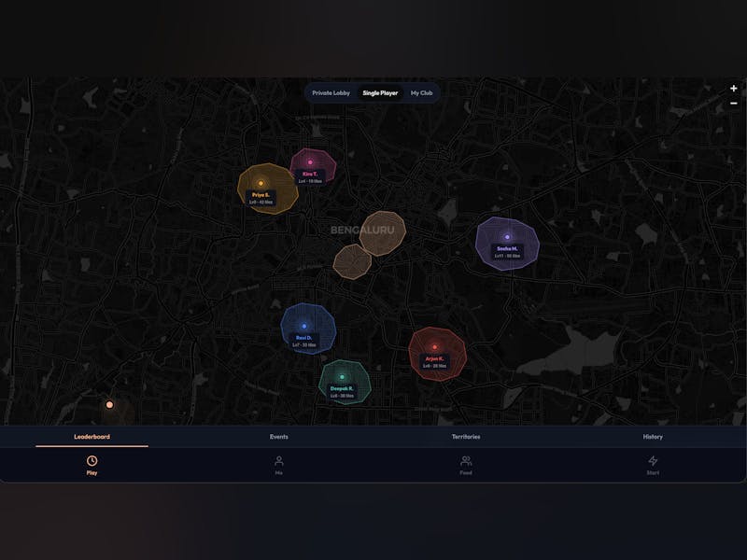Select Priya S. orange player marker
The height and width of the screenshot is (560, 747).
[x=261, y=184]
